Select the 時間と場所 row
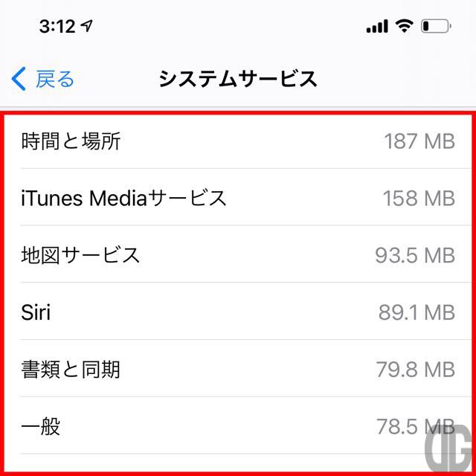This screenshot has height=476, width=476. (238, 141)
